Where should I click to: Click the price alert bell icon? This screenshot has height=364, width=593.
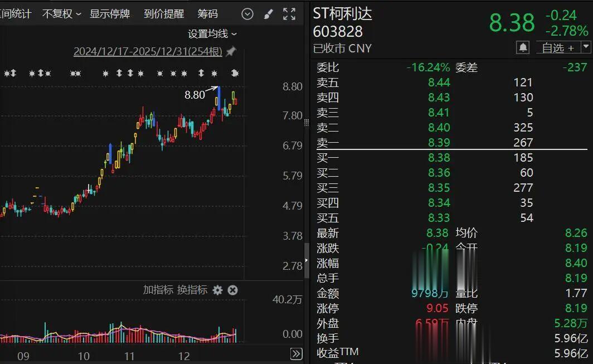523,48
